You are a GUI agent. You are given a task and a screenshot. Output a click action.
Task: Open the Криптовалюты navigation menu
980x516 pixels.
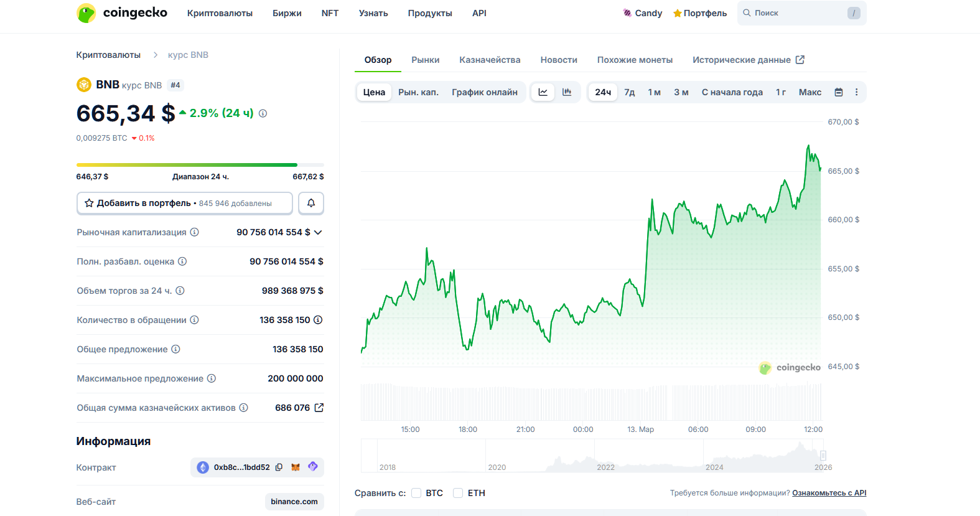click(x=220, y=13)
